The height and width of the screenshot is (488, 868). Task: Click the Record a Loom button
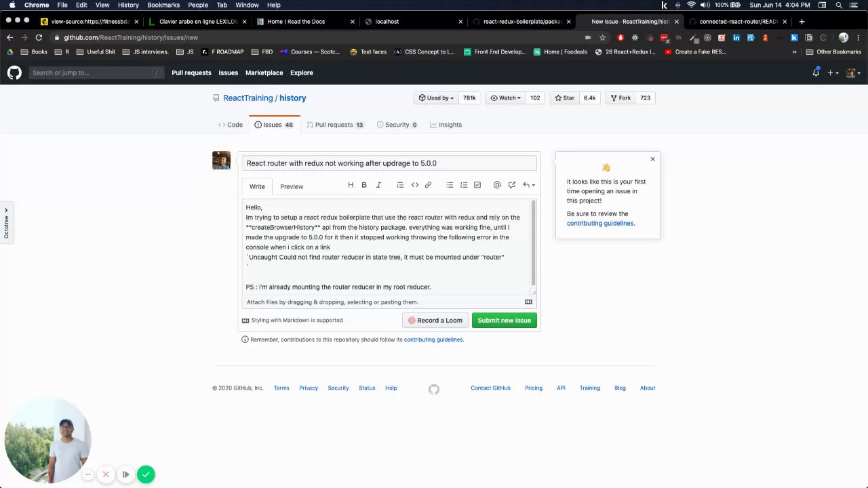pyautogui.click(x=435, y=321)
